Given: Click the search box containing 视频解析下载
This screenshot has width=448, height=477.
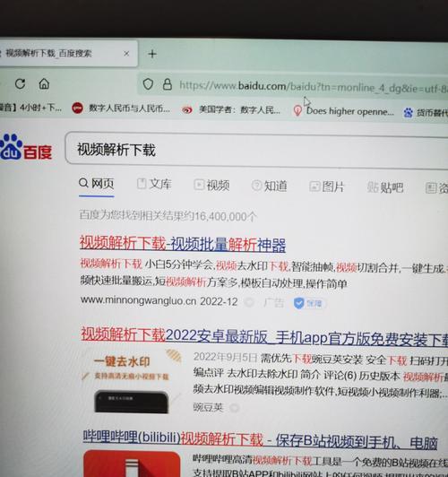Looking at the screenshot, I should tap(256, 151).
